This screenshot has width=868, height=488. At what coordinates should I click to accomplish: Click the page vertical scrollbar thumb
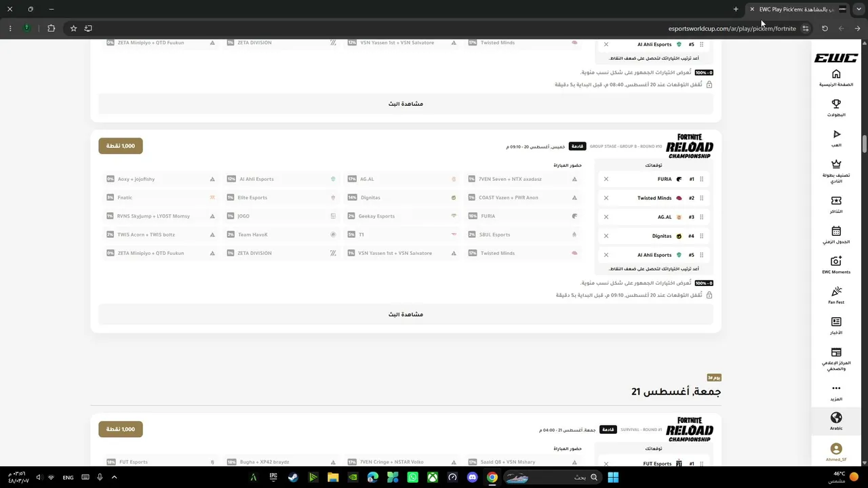coord(865,144)
